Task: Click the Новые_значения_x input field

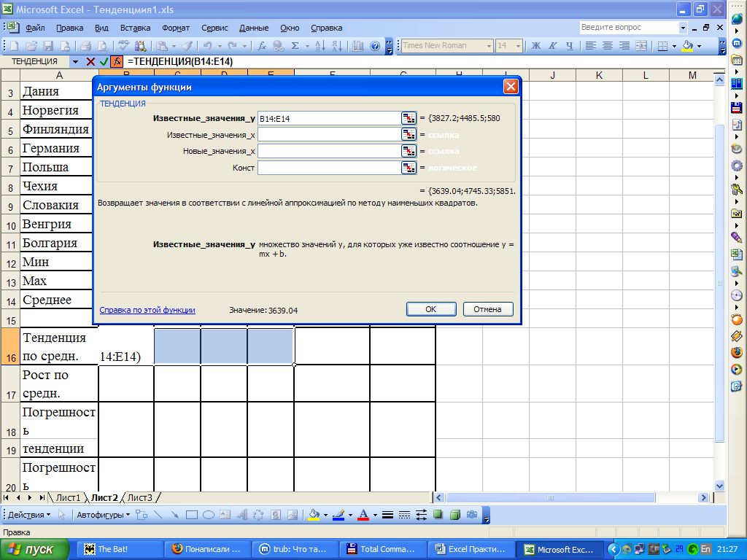Action: click(330, 152)
